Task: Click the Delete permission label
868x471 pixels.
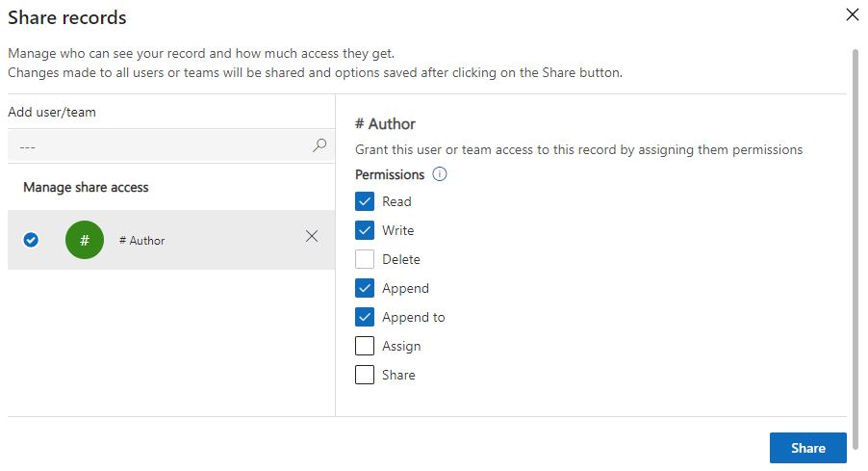Action: [401, 259]
